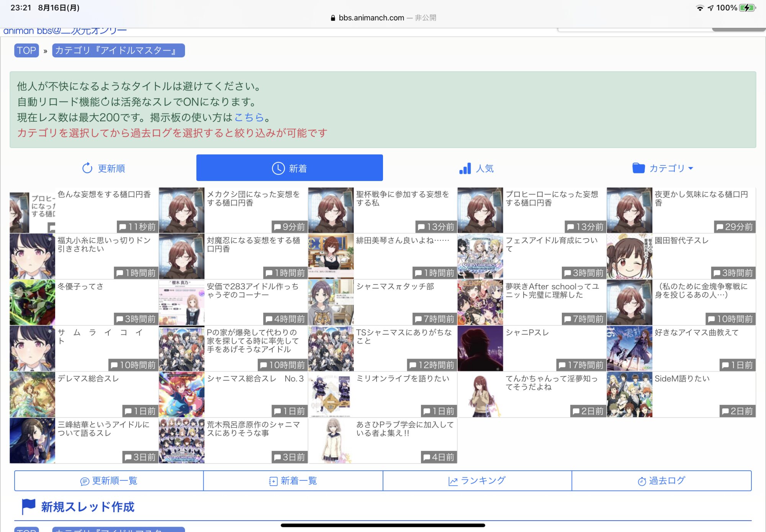Expand the カテゴリ dropdown
The width and height of the screenshot is (766, 532).
point(663,168)
